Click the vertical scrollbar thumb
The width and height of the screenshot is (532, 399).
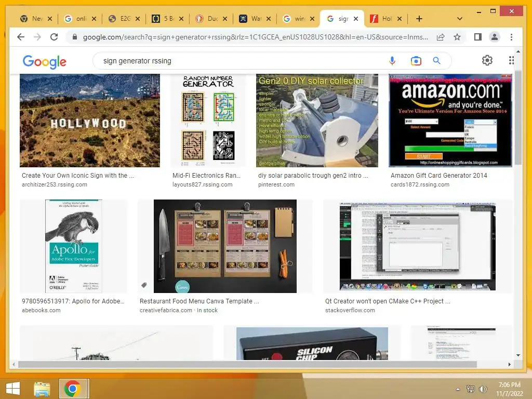pos(518,118)
